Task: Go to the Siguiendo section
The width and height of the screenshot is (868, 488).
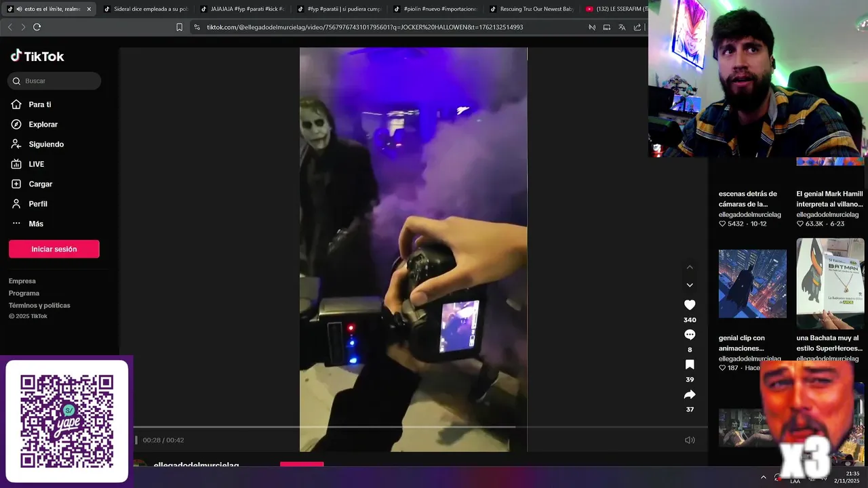Action: [x=37, y=144]
